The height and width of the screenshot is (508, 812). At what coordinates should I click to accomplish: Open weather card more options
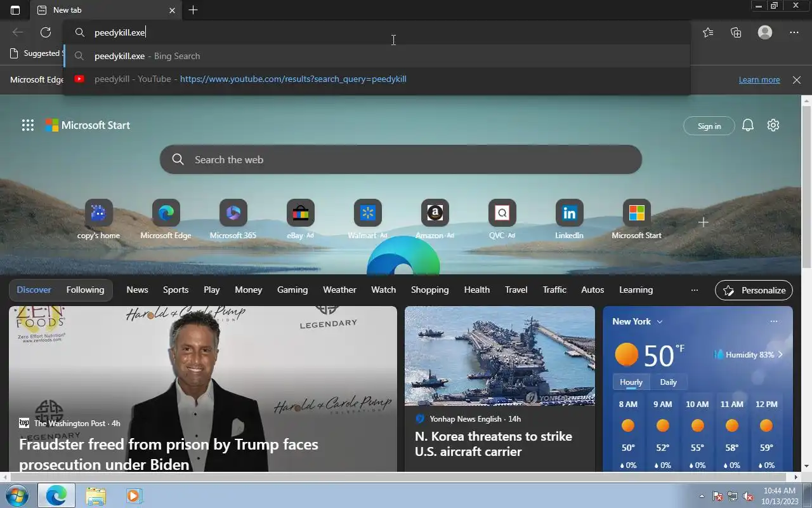pyautogui.click(x=774, y=321)
